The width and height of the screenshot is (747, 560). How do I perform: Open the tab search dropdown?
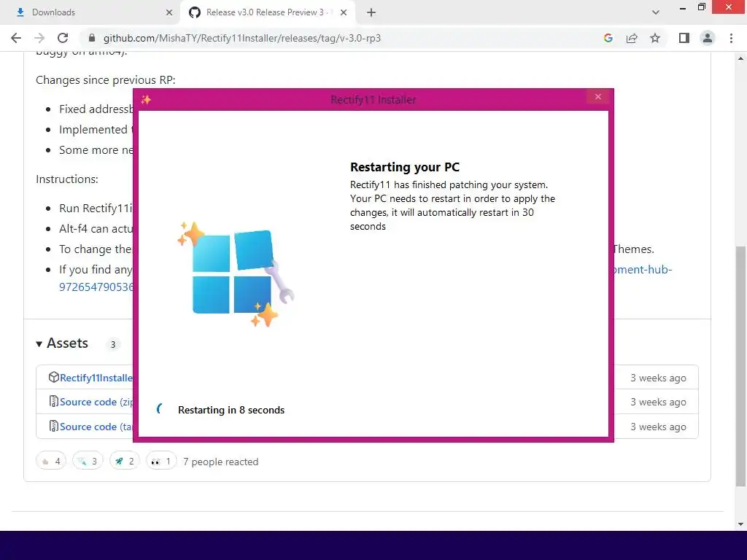coord(656,12)
